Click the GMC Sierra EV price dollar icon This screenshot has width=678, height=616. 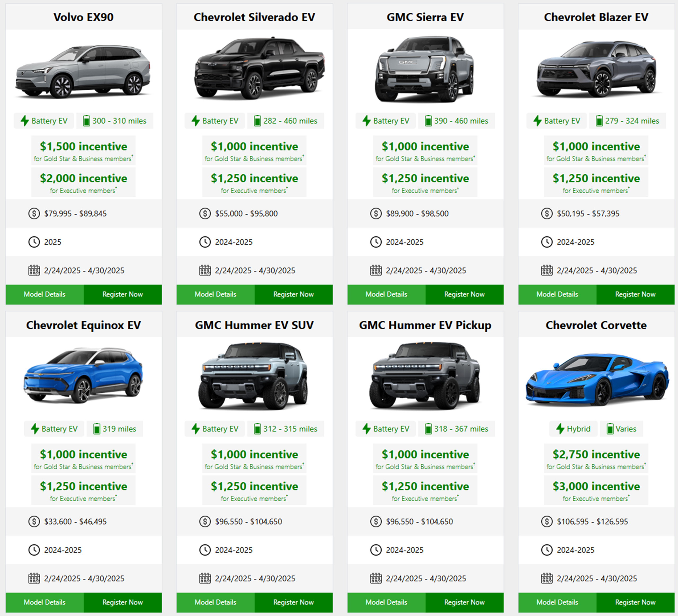(376, 213)
